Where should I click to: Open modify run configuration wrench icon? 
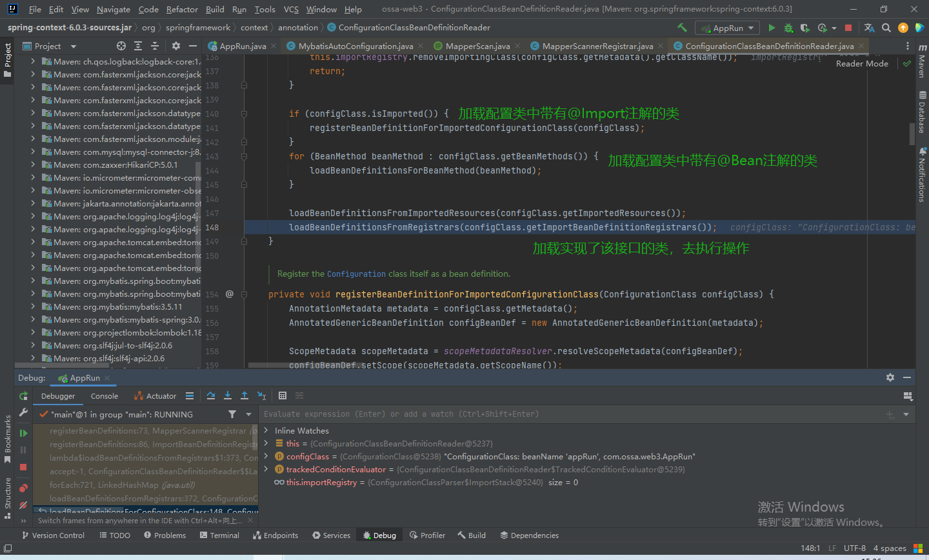(24, 412)
